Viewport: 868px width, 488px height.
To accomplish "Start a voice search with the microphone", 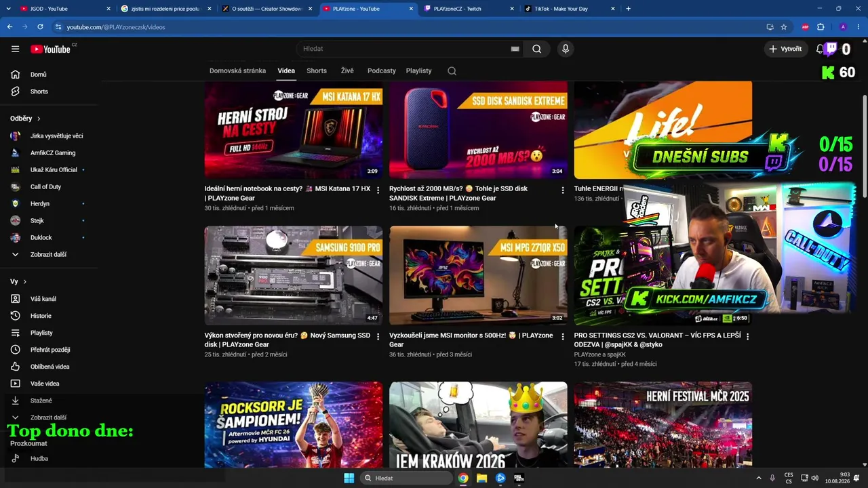I will coord(566,49).
